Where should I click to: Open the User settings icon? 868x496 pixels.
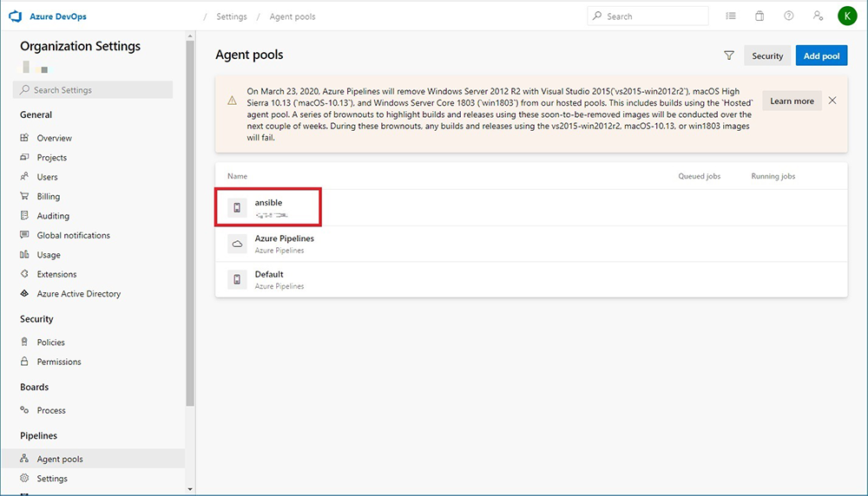(x=819, y=16)
